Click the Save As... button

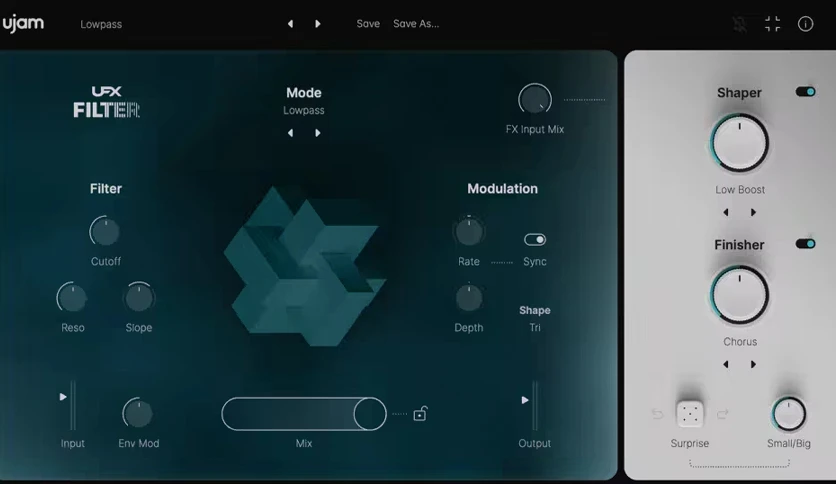(x=416, y=24)
